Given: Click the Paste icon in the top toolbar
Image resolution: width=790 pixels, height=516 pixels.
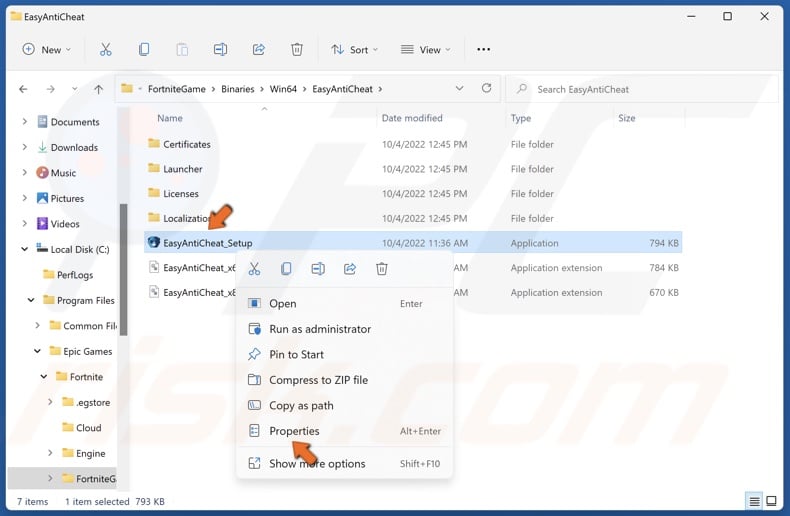Looking at the screenshot, I should point(182,49).
